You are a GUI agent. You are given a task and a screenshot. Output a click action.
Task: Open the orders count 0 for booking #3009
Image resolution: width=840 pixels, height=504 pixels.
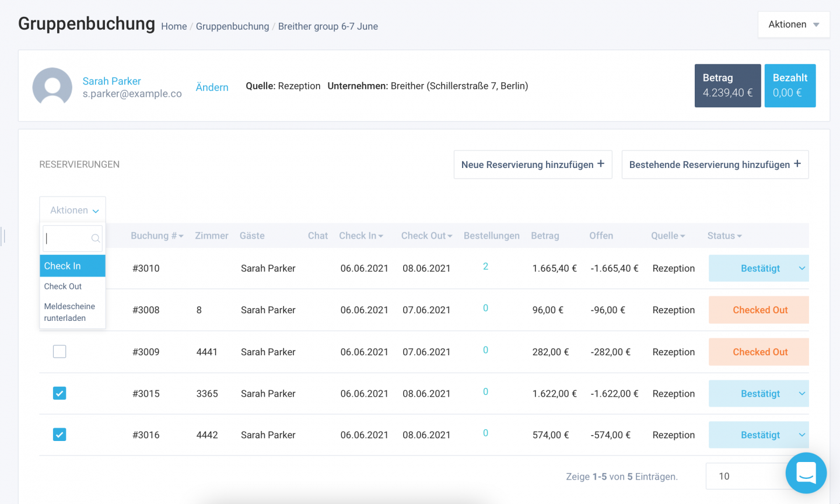(485, 350)
